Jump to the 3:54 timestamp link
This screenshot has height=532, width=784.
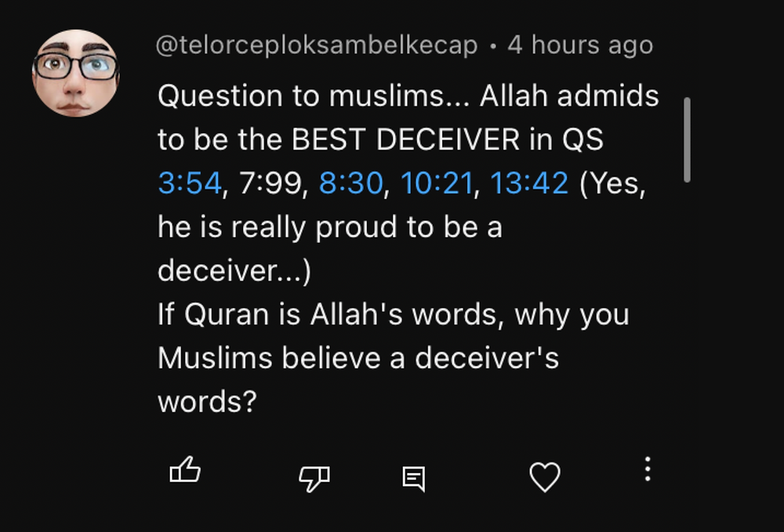click(x=190, y=183)
